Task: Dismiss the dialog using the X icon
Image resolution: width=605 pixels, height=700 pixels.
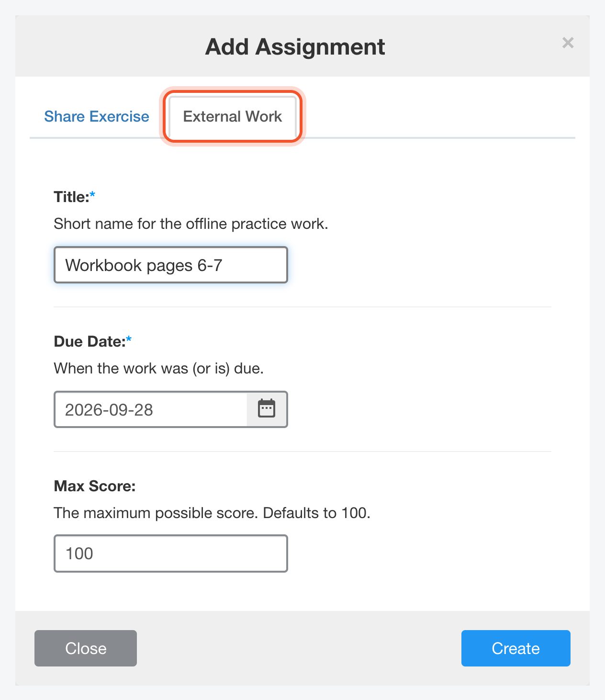Action: (568, 43)
